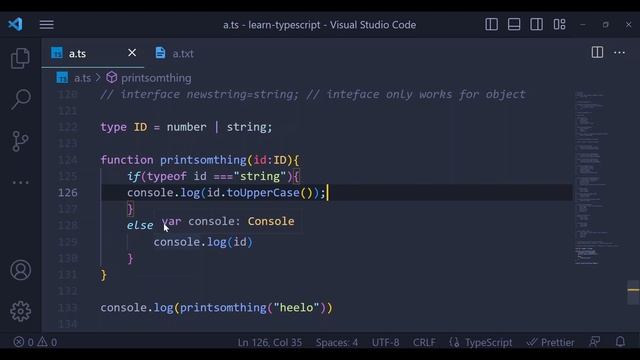Open the notifications bell

tap(620, 342)
